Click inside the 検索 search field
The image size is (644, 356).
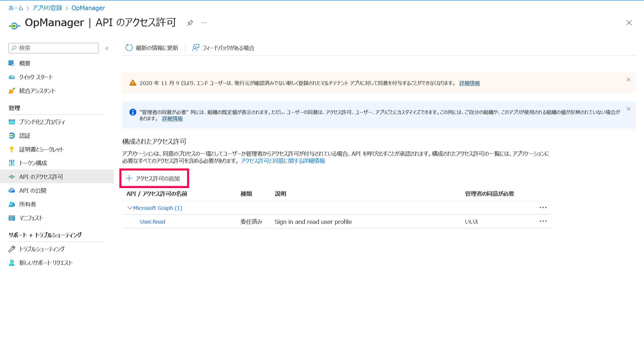pyautogui.click(x=53, y=48)
